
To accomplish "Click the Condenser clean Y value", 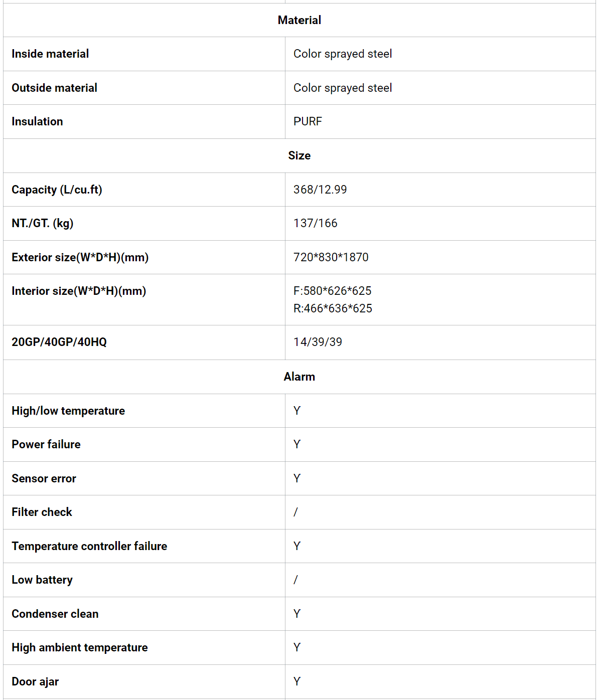I will (x=297, y=614).
